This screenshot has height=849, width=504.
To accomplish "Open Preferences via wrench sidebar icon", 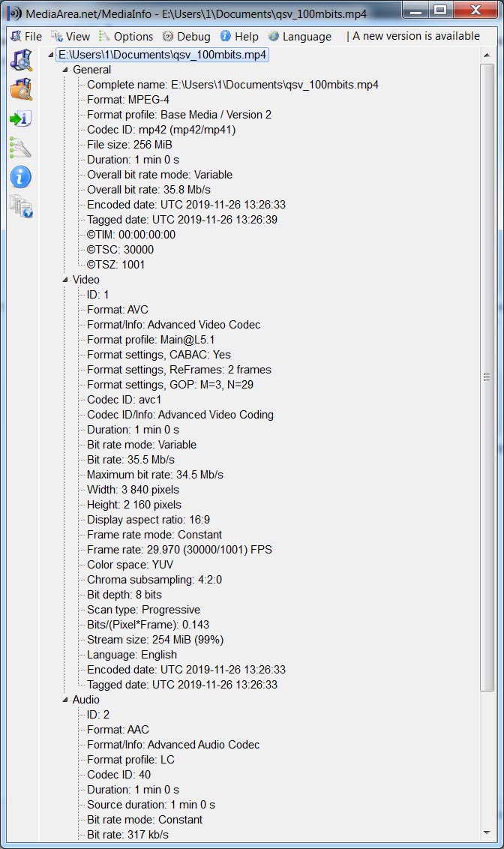I will (21, 148).
